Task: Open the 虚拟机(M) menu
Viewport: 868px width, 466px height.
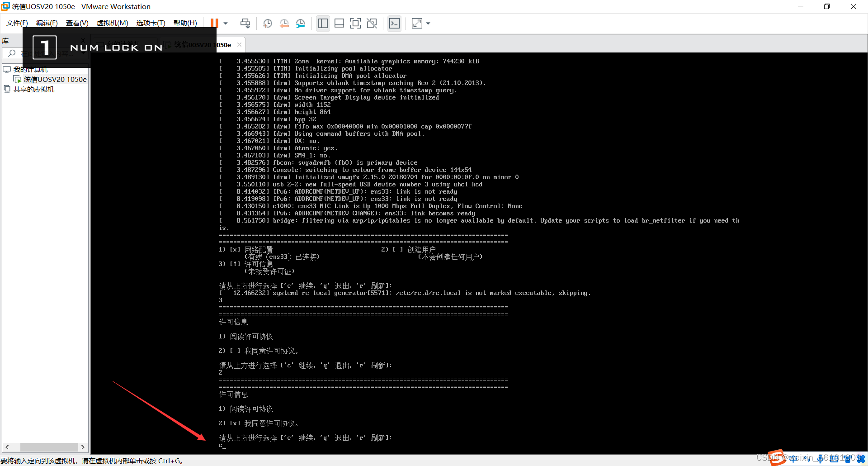Action: click(113, 23)
